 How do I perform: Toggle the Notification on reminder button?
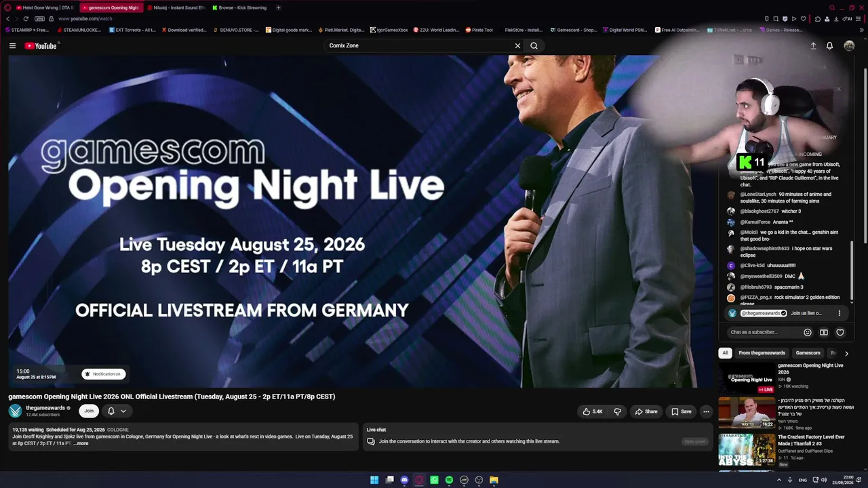tap(104, 374)
